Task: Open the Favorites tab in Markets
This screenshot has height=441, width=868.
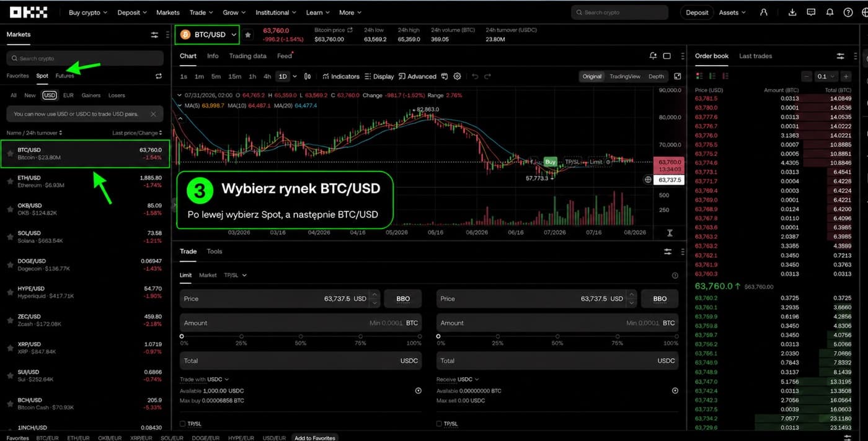Action: [x=17, y=76]
